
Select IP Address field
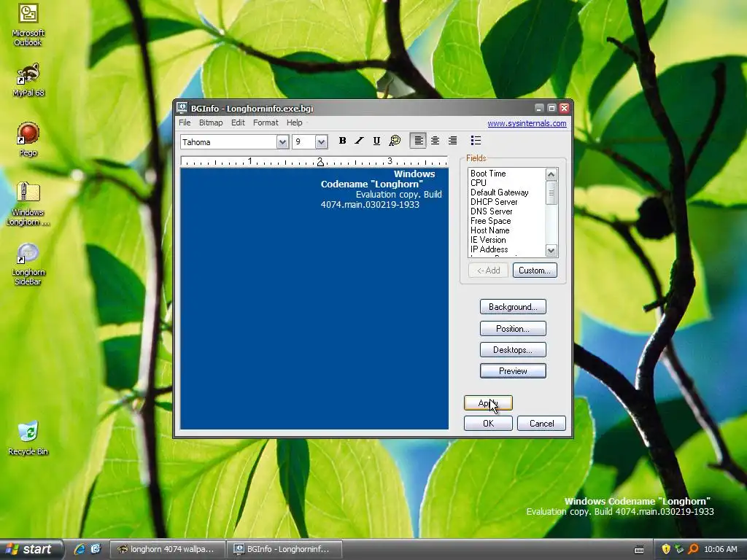tap(489, 249)
